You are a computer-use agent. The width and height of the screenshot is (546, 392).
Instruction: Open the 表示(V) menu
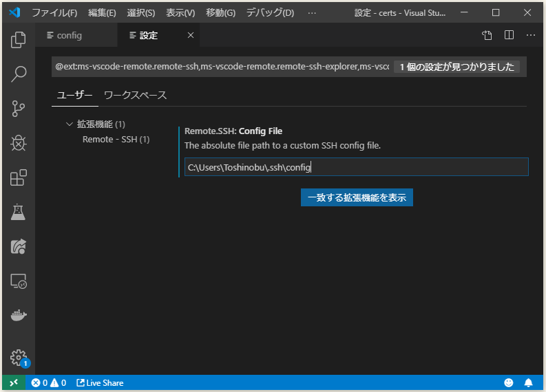[x=180, y=13]
